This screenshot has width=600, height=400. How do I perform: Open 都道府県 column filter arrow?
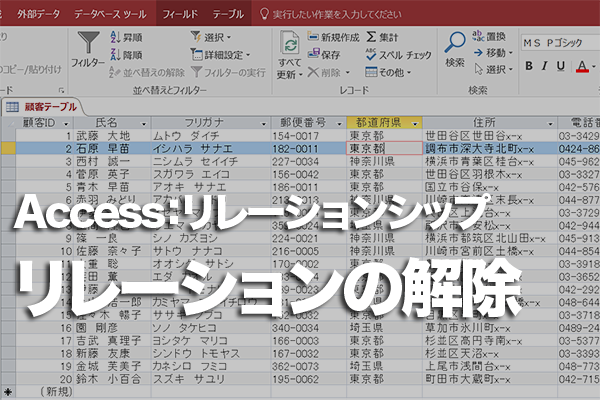[415, 124]
